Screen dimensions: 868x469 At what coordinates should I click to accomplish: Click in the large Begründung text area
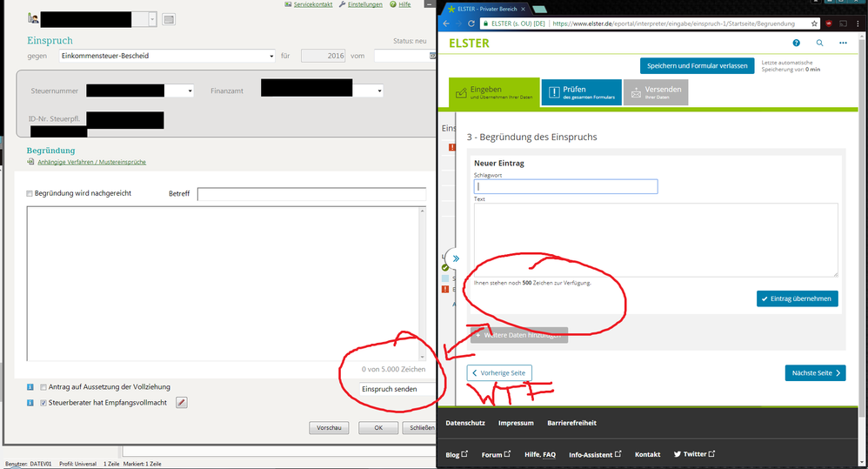click(x=223, y=284)
